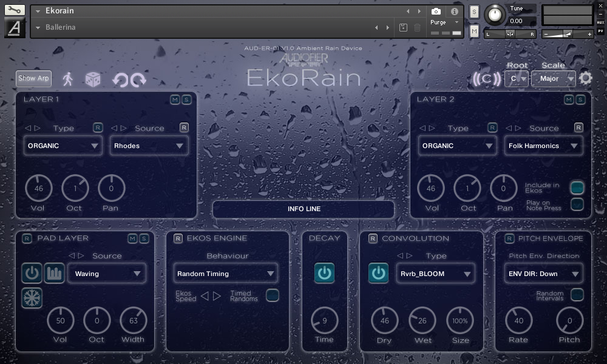Click the header Mute M button
The width and height of the screenshot is (607, 364).
pyautogui.click(x=474, y=31)
